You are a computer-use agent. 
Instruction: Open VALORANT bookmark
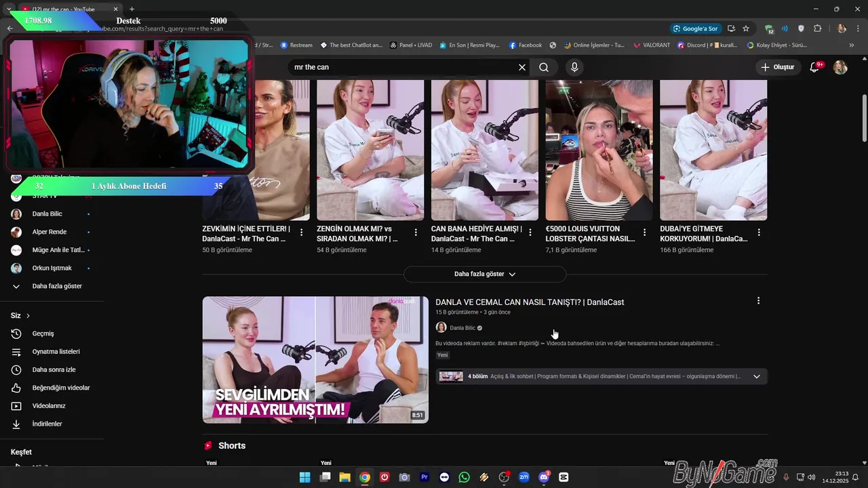click(x=652, y=45)
